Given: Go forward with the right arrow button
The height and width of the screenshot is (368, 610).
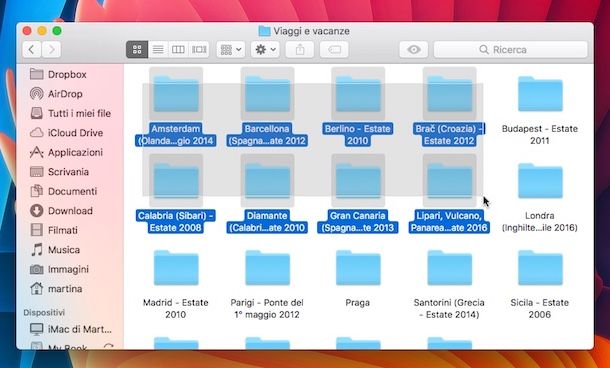Looking at the screenshot, I should tap(52, 49).
